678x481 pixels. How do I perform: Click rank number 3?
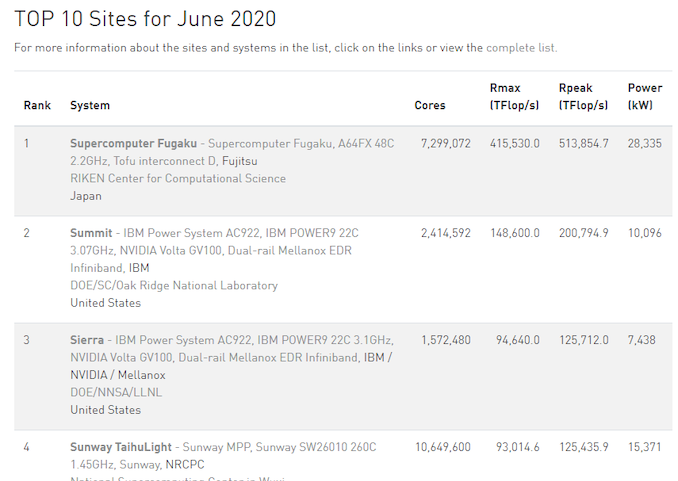26,340
